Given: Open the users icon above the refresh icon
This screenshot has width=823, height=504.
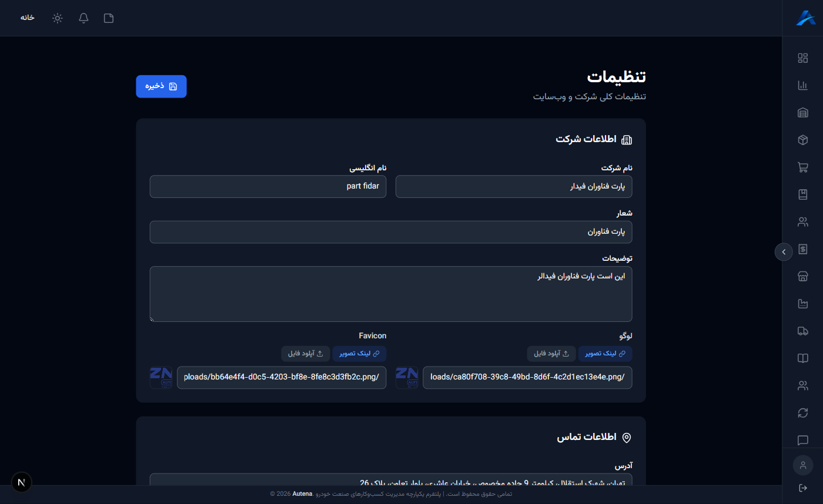Looking at the screenshot, I should click(802, 386).
